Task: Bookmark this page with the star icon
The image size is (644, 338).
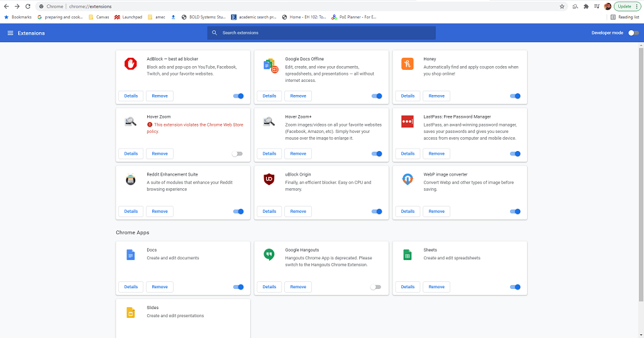Action: tap(562, 6)
